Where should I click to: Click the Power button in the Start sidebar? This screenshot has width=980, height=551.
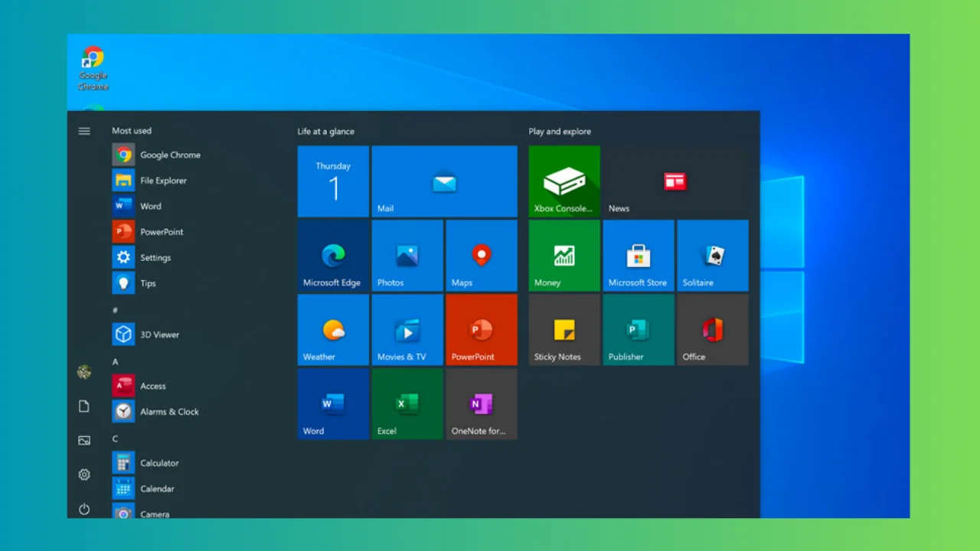pyautogui.click(x=84, y=509)
